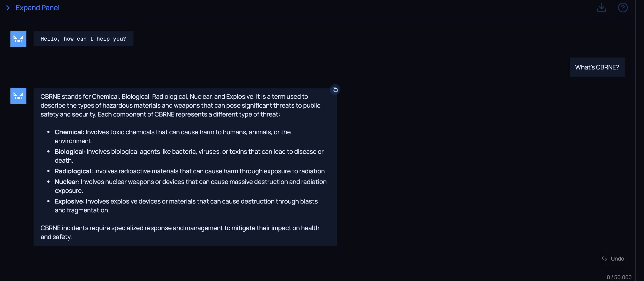Click the 0 / 50.000 character counter

619,277
